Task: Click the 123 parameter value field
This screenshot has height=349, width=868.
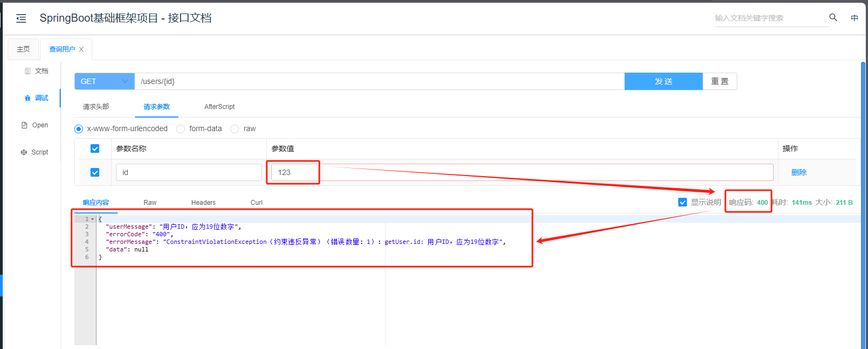Action: [x=522, y=172]
